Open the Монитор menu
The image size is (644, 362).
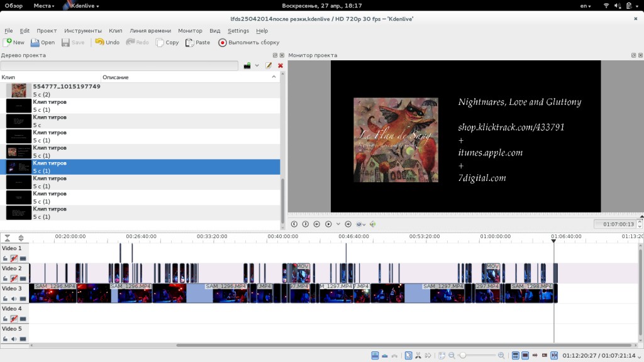tap(190, 30)
